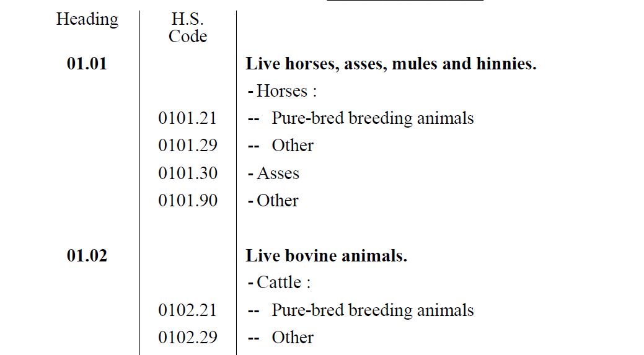Select H.S. code 0102.21
Viewport: 644px width, 355px height.
(x=187, y=310)
